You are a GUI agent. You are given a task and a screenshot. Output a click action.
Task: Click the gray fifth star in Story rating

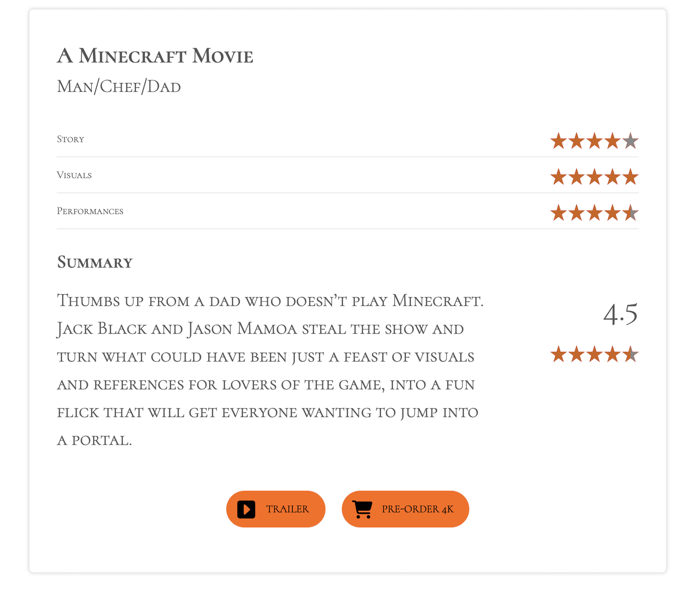[630, 141]
